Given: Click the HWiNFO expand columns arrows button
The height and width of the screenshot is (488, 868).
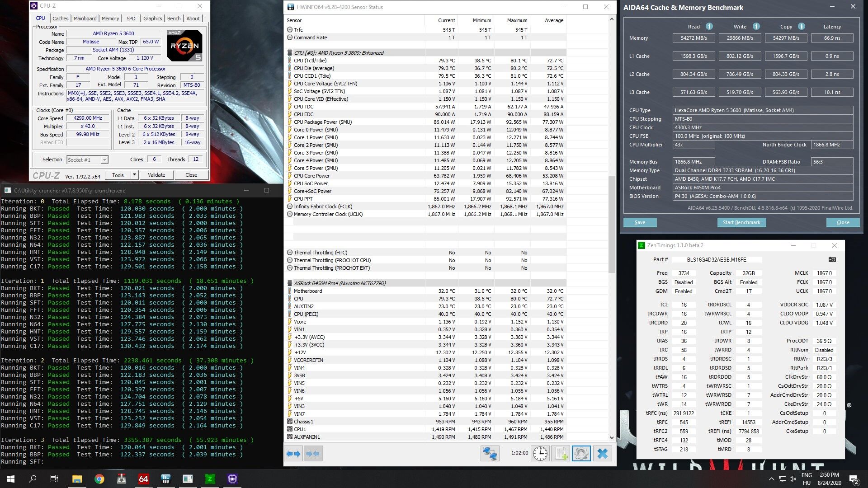Looking at the screenshot, I should click(293, 453).
